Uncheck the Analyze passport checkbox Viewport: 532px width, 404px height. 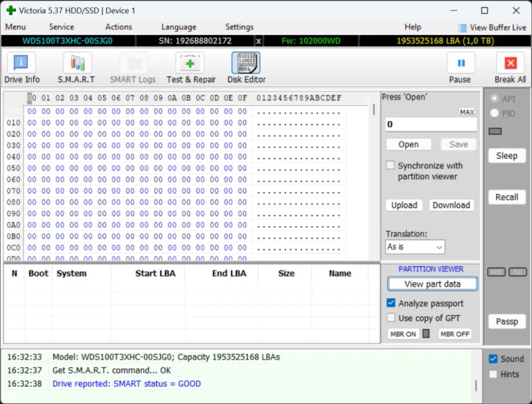tap(391, 303)
